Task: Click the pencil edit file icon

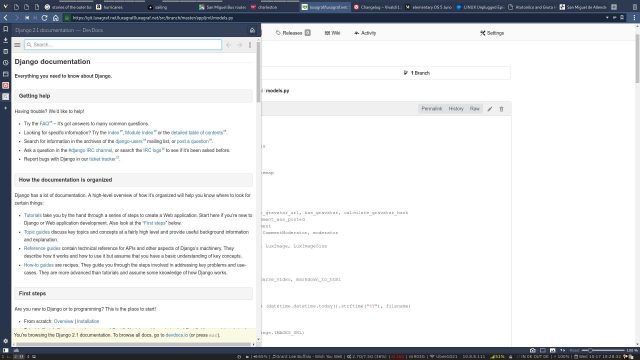Action: (490, 109)
